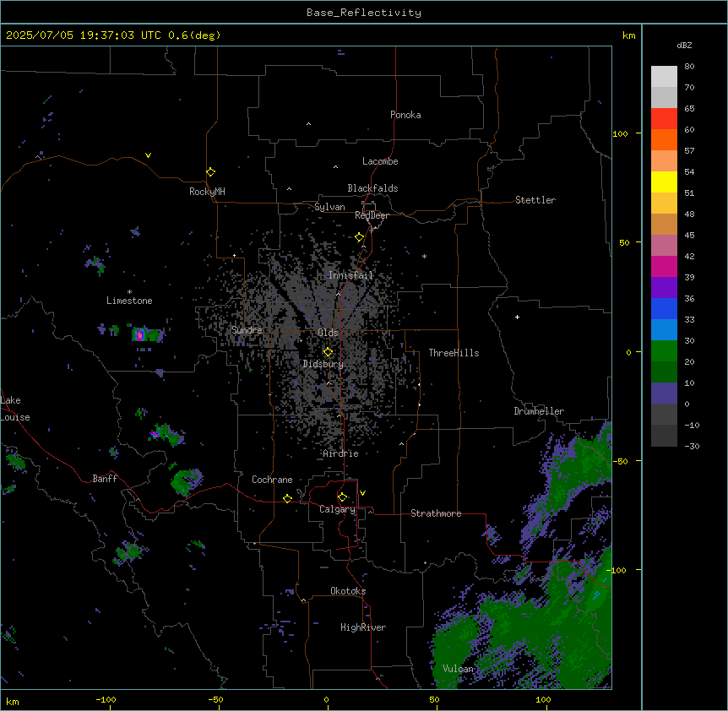Viewport: 728px width, 711px height.
Task: Select the -50 tick label on the vertical axis
Action: pyautogui.click(x=621, y=461)
